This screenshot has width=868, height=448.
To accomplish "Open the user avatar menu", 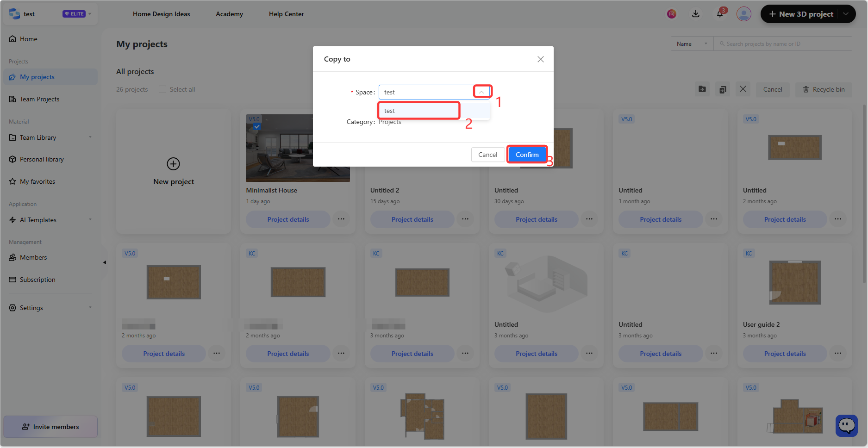I will (744, 14).
